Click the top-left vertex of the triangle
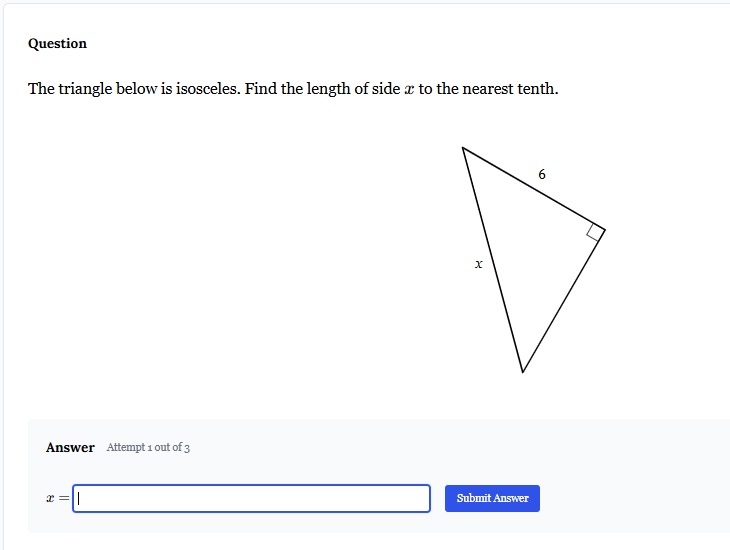730x550 pixels. [463, 148]
